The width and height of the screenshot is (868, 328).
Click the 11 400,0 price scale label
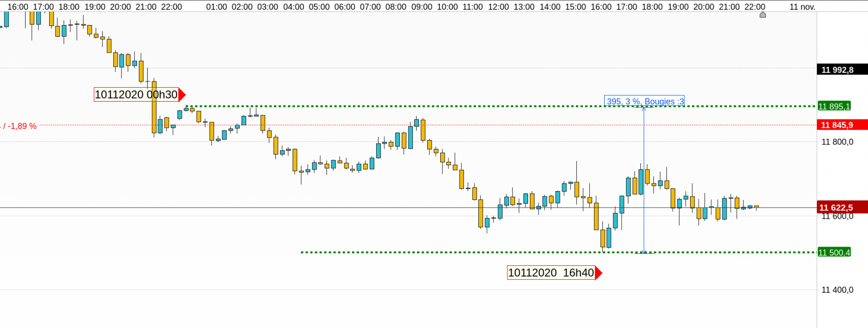837,289
